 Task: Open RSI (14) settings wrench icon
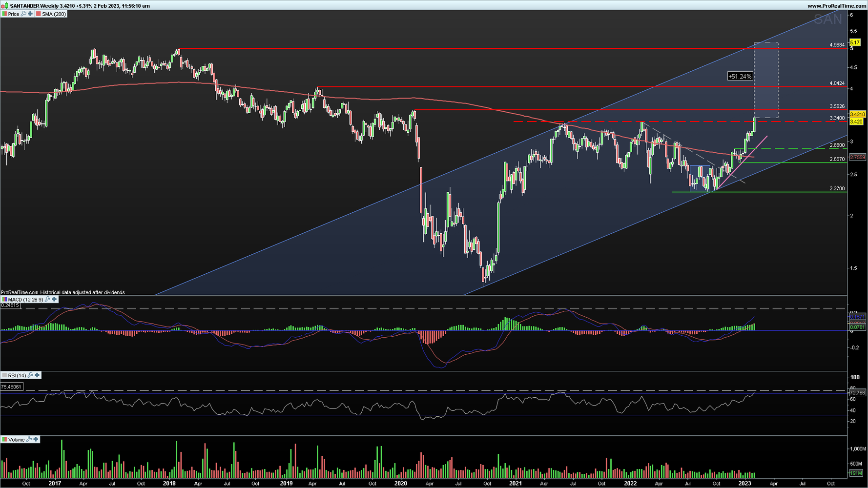click(30, 375)
